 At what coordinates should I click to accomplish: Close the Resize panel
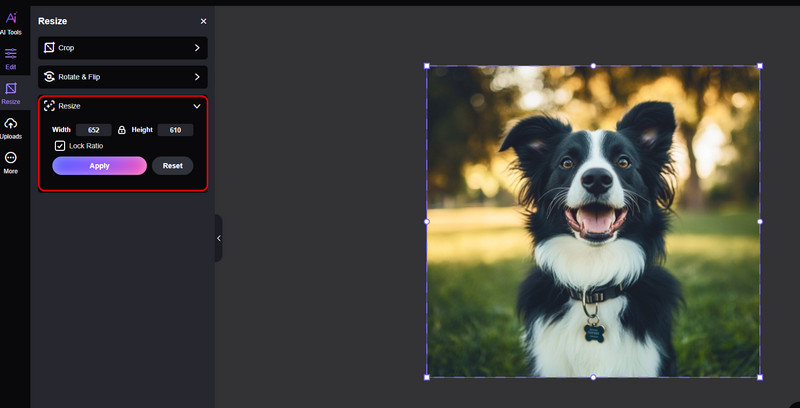204,21
